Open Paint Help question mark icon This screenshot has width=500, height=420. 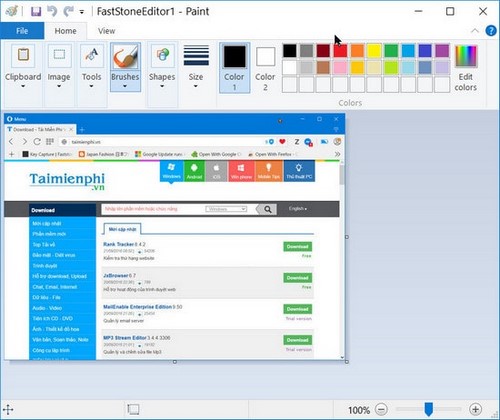(x=491, y=31)
